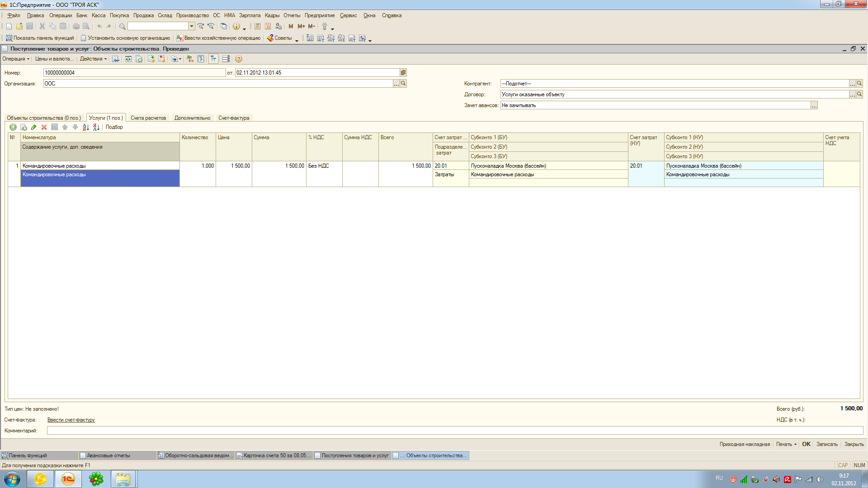Open the calculator icon in main toolbar
Image resolution: width=868 pixels, height=488 pixels.
(257, 27)
